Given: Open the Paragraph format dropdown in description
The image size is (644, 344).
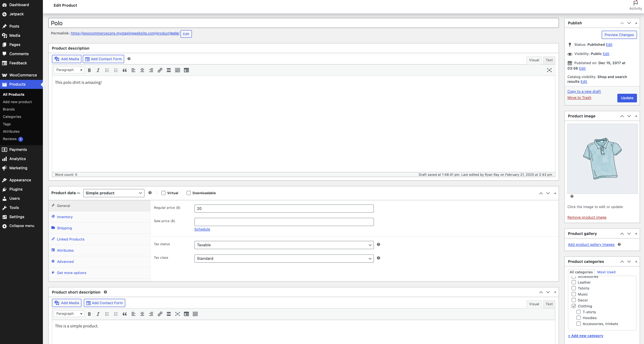Looking at the screenshot, I should click(69, 70).
